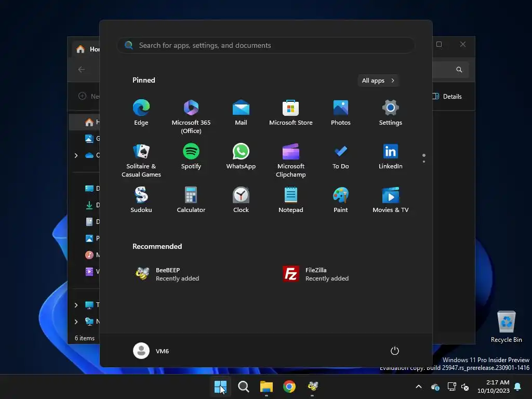The width and height of the screenshot is (532, 399).
Task: Open VM6 user account menu
Action: (x=151, y=351)
